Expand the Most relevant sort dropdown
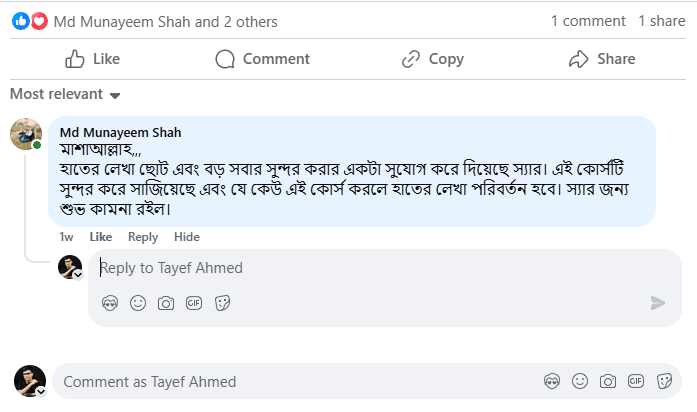 [x=65, y=94]
